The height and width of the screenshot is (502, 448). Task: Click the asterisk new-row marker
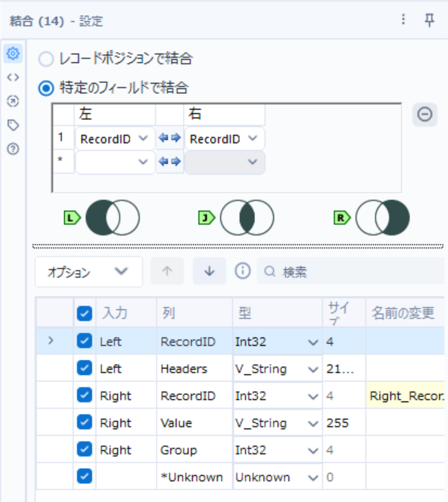pyautogui.click(x=64, y=161)
